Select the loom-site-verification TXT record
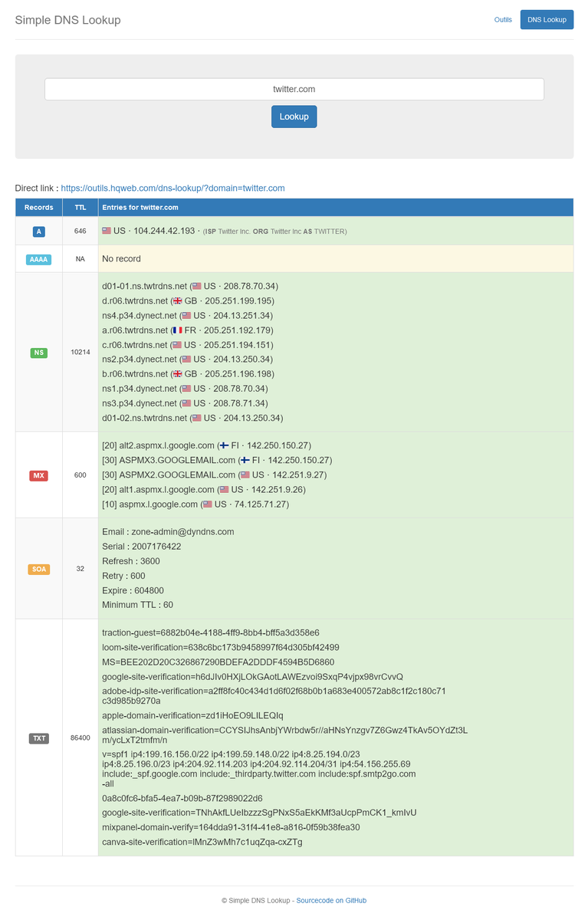This screenshot has height=920, width=588. [221, 647]
